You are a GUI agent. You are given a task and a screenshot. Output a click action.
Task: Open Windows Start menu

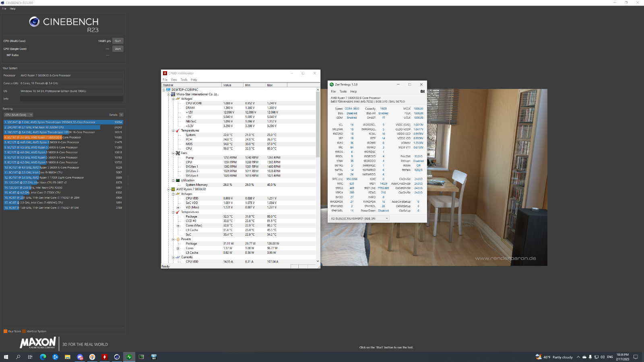pyautogui.click(x=6, y=357)
